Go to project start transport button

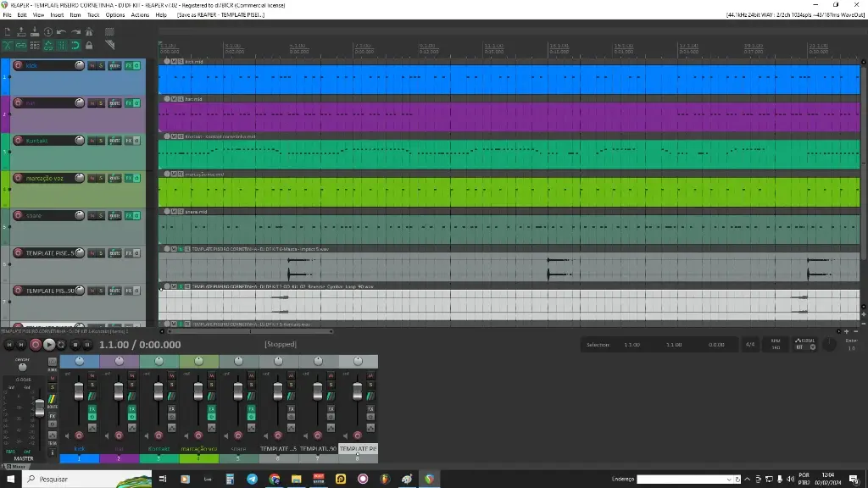8,345
